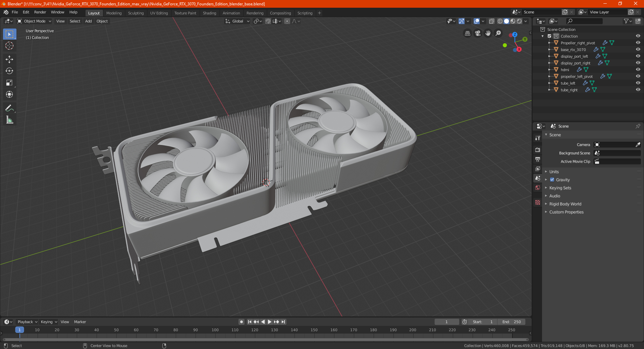The width and height of the screenshot is (644, 349).
Task: Click the End frame field
Action: coord(511,322)
